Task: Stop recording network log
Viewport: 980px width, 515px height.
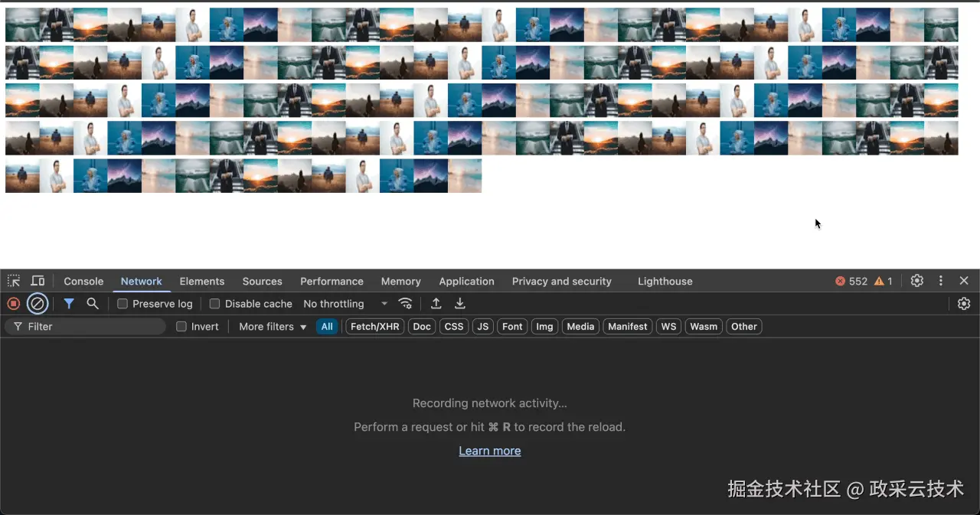Action: [13, 304]
